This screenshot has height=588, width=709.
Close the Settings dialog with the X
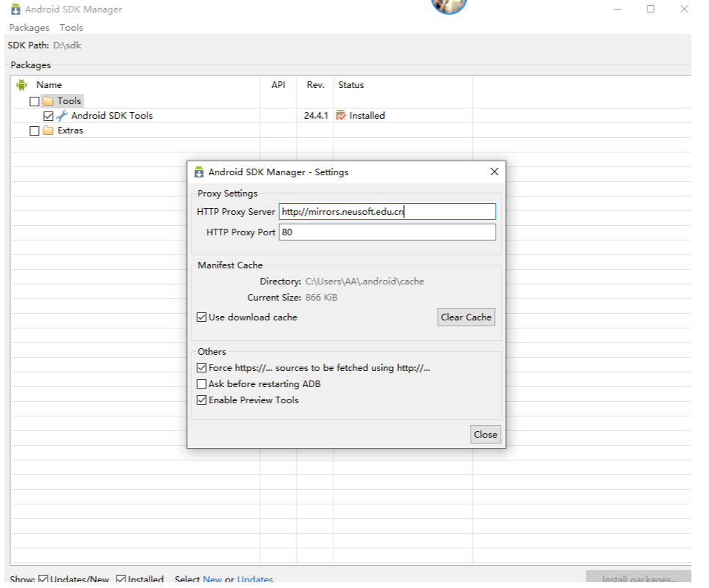tap(494, 172)
